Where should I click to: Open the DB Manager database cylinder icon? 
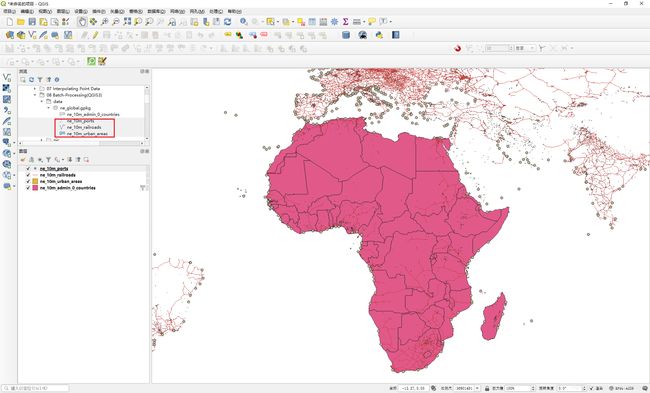[346, 35]
